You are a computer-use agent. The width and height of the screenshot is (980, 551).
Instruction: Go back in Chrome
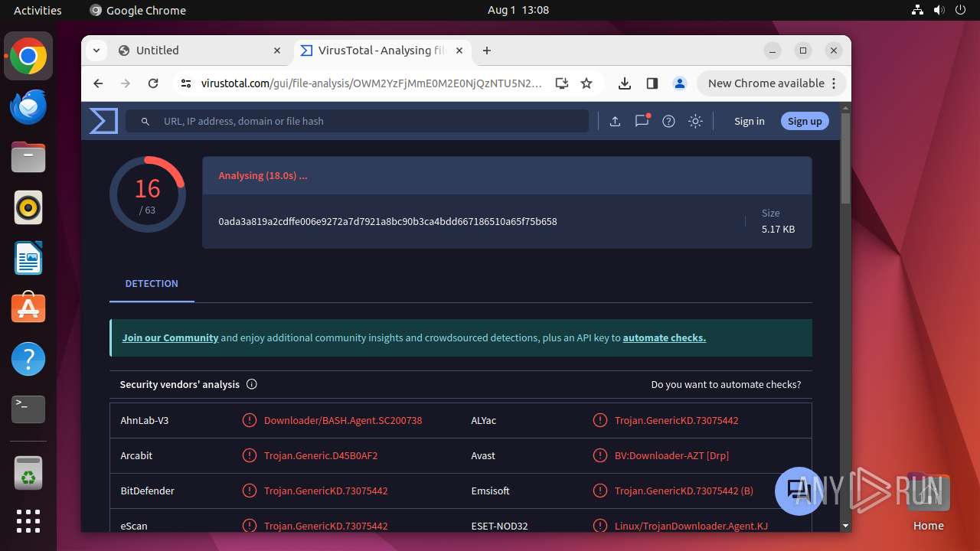pyautogui.click(x=98, y=83)
